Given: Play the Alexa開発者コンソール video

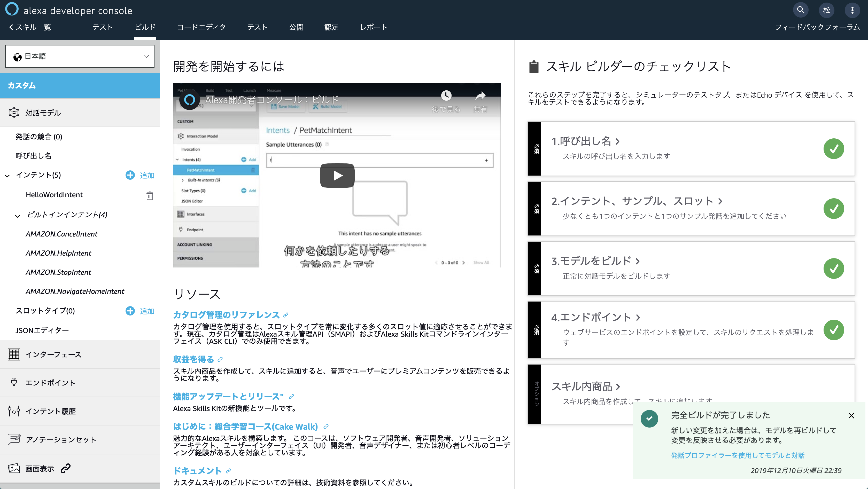Looking at the screenshot, I should click(x=337, y=176).
